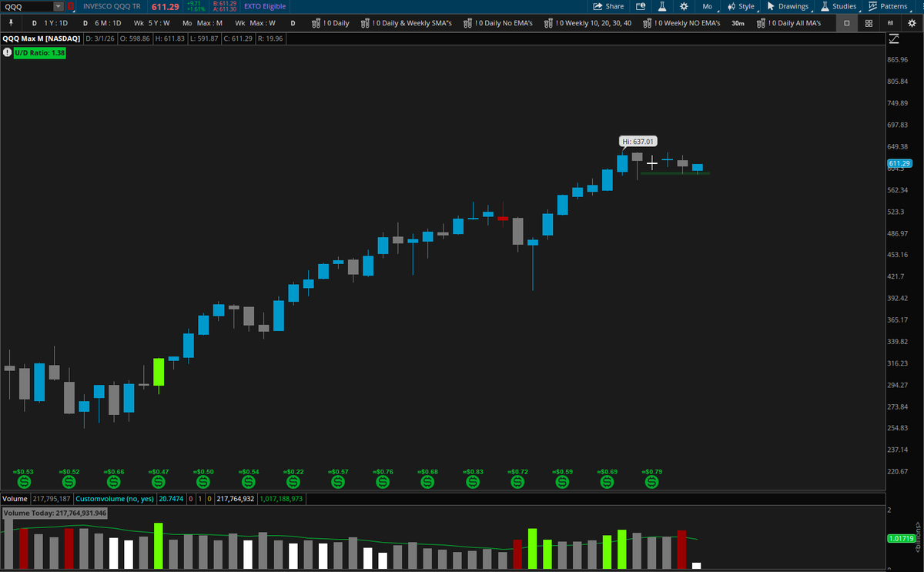Click the All charts toggle icon
This screenshot has height=572, width=924.
890,23
